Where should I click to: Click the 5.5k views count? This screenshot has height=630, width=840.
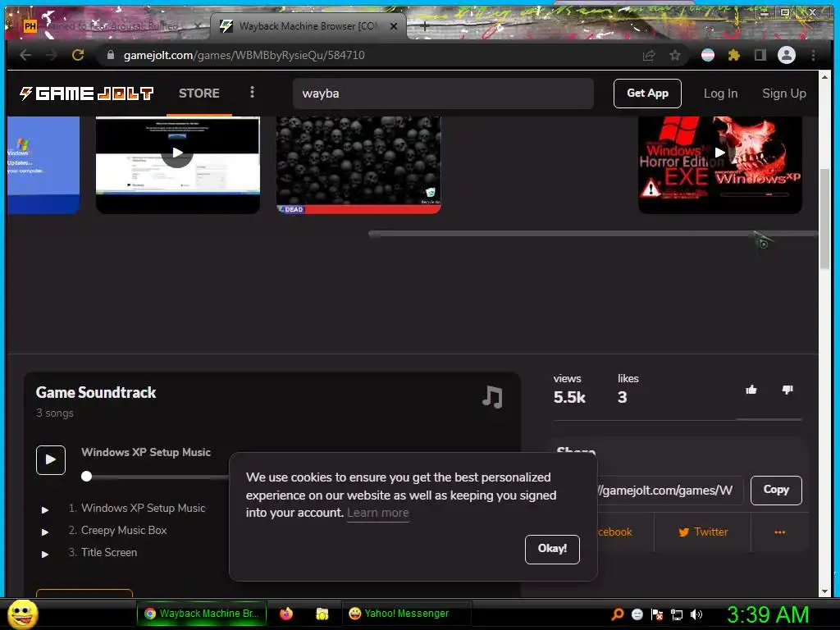point(569,398)
